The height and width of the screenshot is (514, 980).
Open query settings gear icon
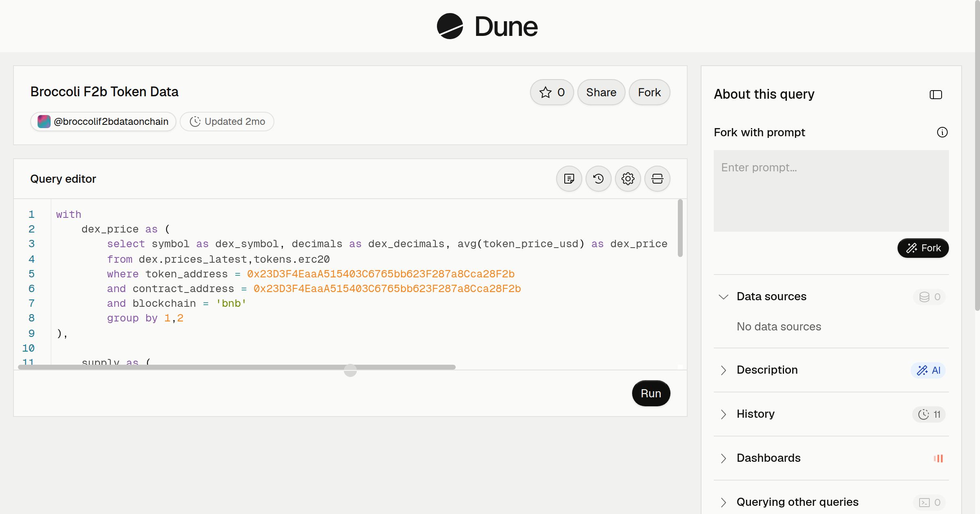628,179
